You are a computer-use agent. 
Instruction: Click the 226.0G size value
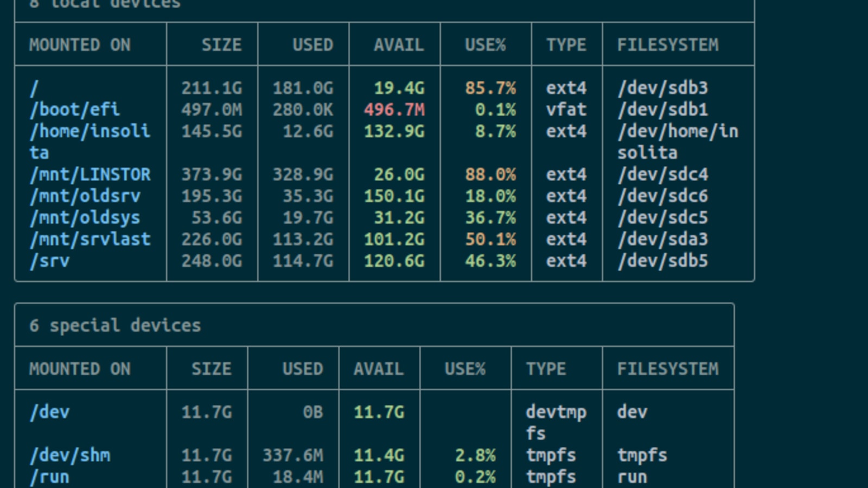point(212,240)
